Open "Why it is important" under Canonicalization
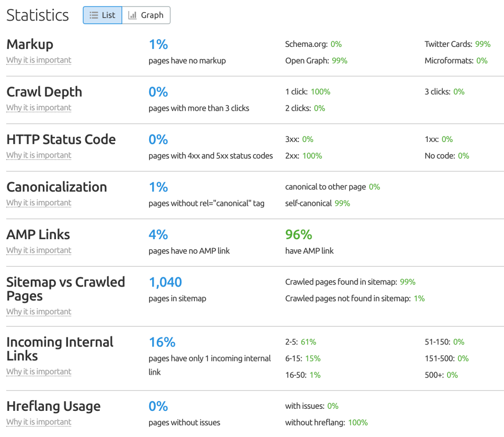Screen dimensions: 504x437 38,202
